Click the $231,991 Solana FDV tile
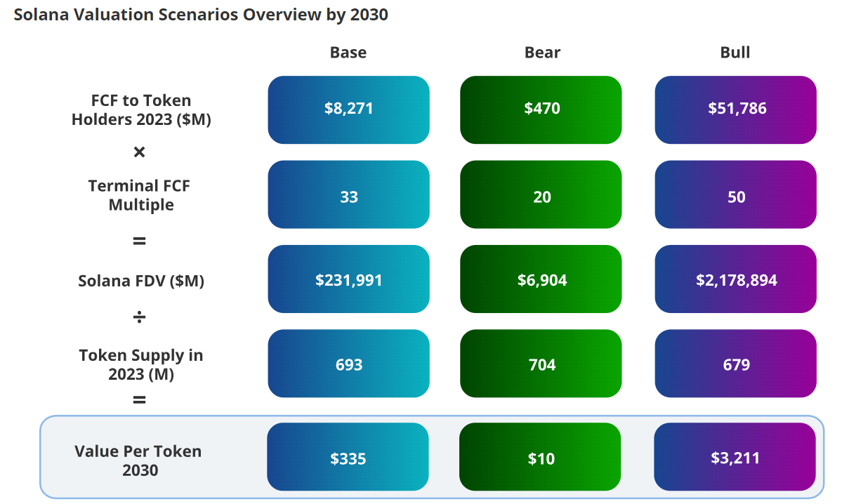The width and height of the screenshot is (842, 504). [348, 279]
